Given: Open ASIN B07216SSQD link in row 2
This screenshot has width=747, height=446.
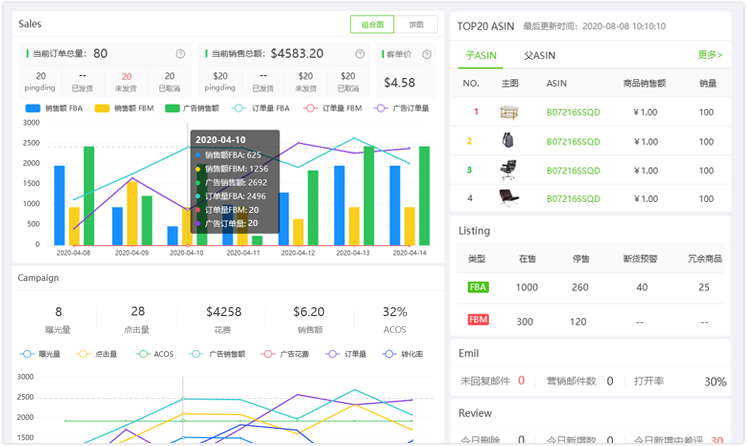Looking at the screenshot, I should 573,142.
